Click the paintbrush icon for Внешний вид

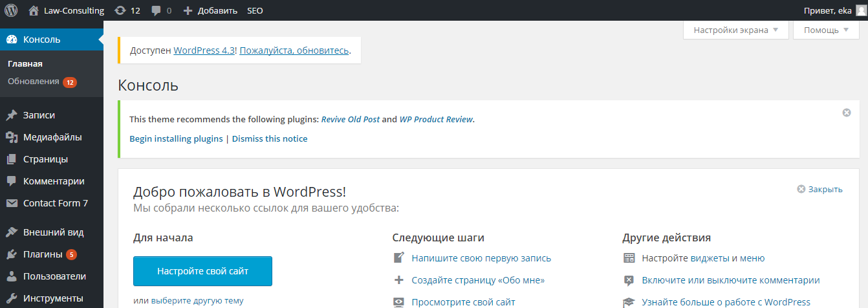point(12,232)
